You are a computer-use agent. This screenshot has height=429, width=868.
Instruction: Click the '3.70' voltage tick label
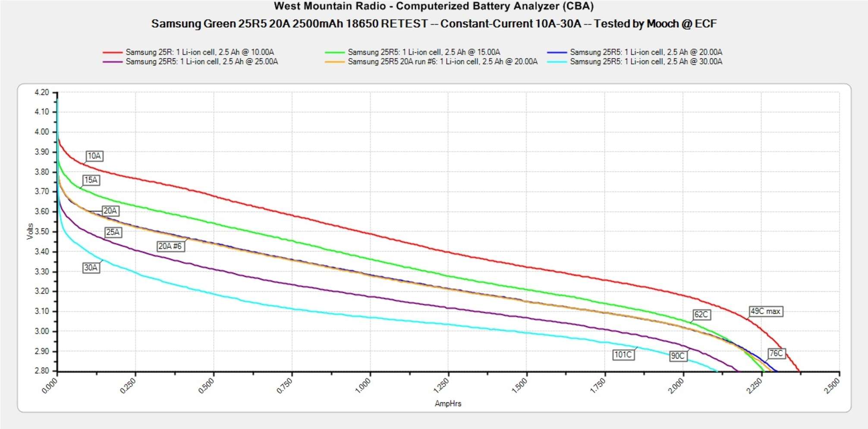(x=42, y=192)
